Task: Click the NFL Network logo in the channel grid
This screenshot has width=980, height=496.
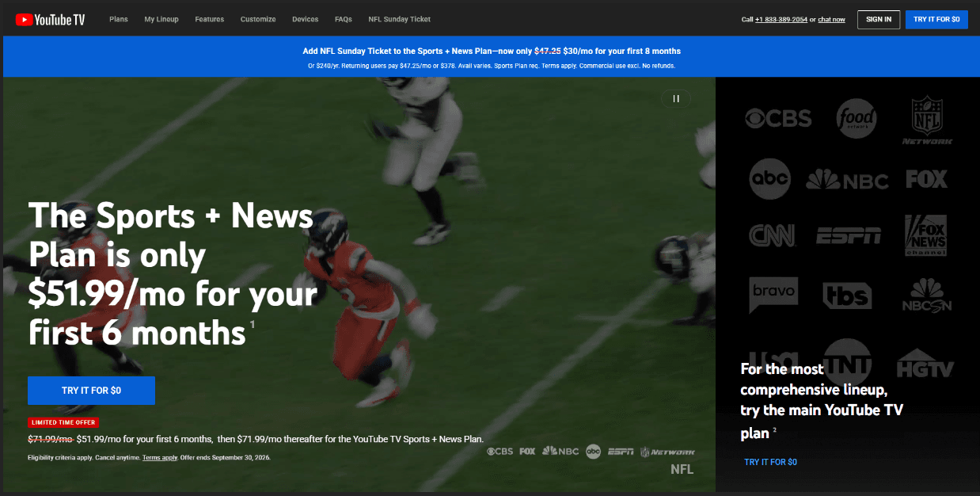Action: [x=927, y=120]
